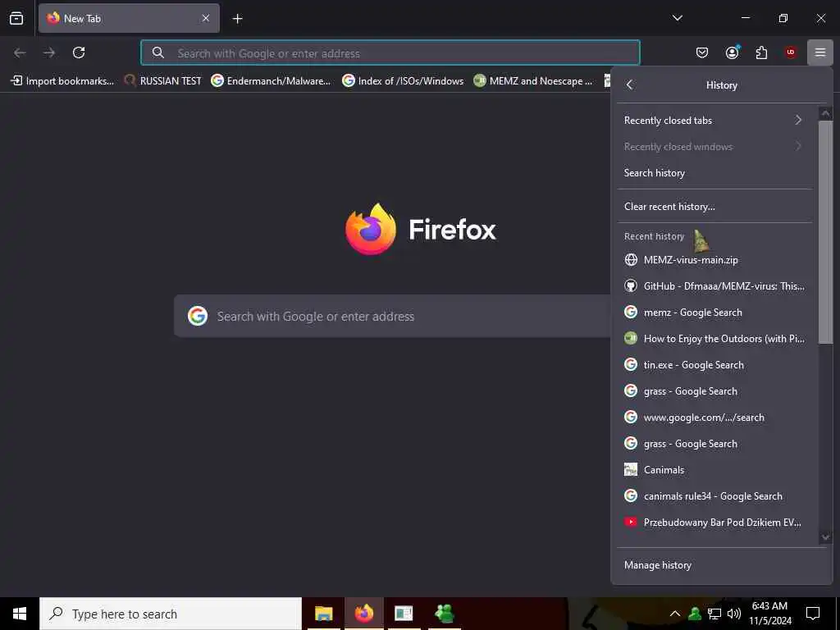Open Search history menu item
Screen dimensions: 840x630
click(x=714, y=172)
